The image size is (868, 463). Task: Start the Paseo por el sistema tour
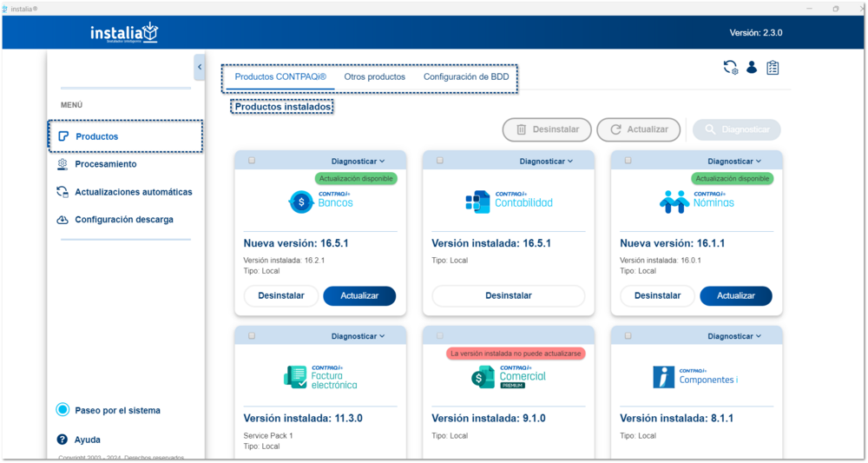tap(117, 411)
